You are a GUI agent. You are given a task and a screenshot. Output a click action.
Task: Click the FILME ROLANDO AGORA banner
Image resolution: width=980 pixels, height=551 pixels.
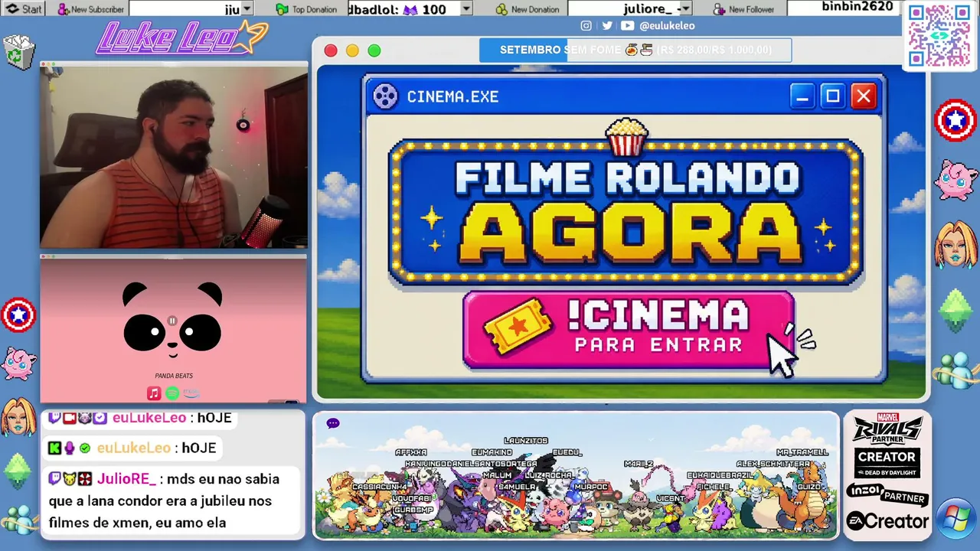pyautogui.click(x=626, y=213)
